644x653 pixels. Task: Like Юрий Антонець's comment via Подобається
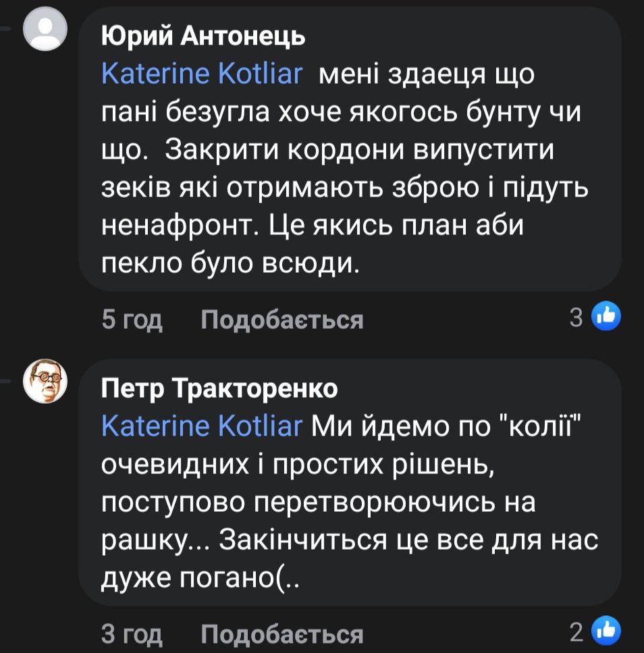click(x=282, y=319)
